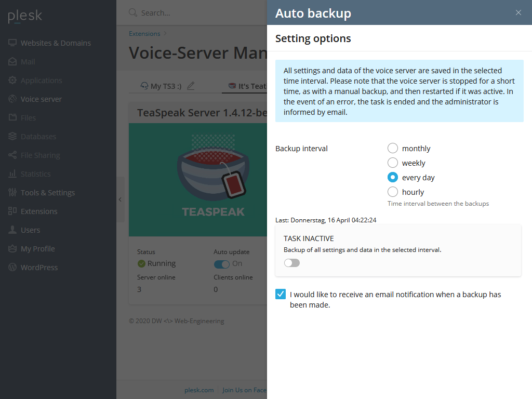Switch to the "My TS3 :)" tab
The width and height of the screenshot is (532, 399).
point(166,85)
